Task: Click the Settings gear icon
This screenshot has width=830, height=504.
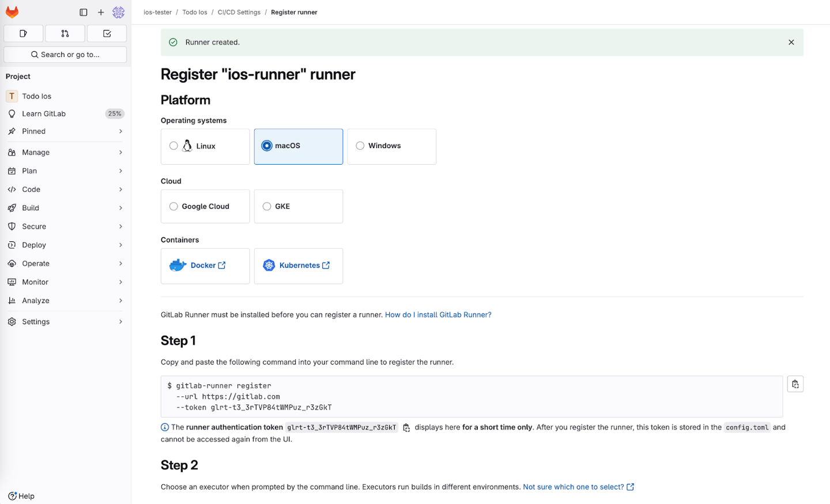Action: pyautogui.click(x=12, y=321)
